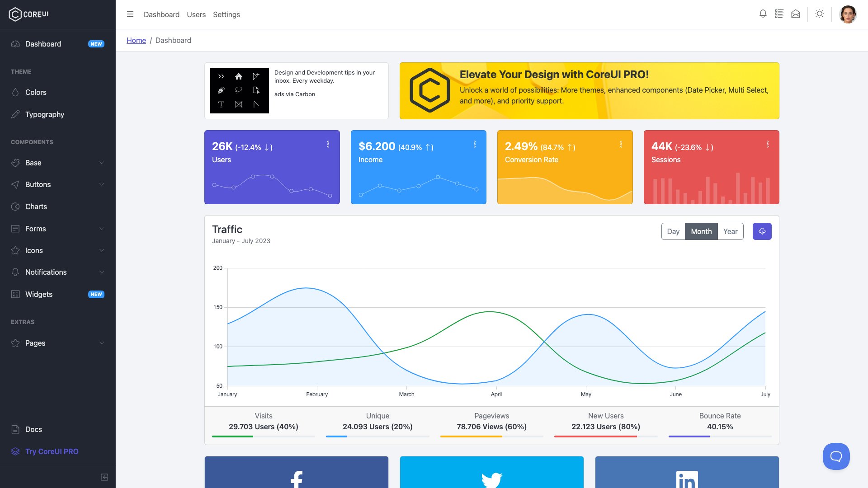Open the messages envelope icon
The height and width of the screenshot is (488, 868).
coord(796,14)
